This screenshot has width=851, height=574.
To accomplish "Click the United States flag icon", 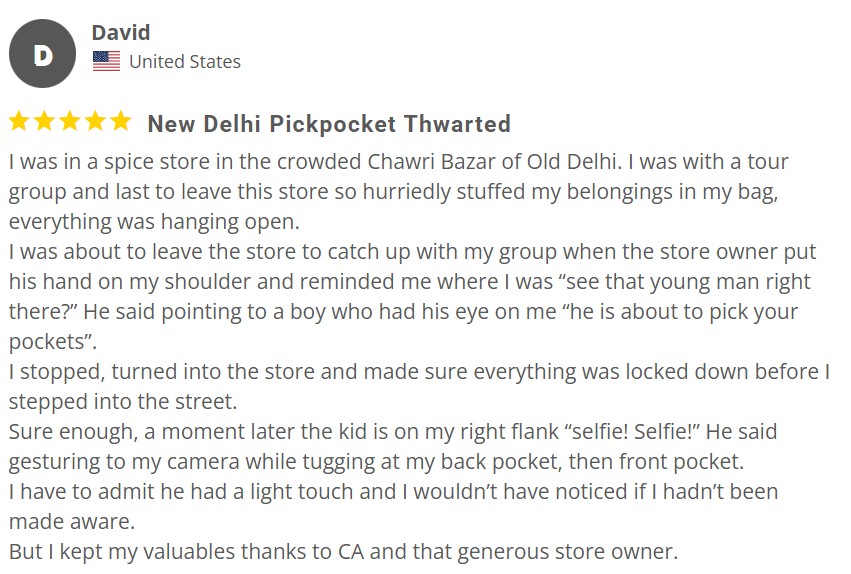I will pos(106,61).
